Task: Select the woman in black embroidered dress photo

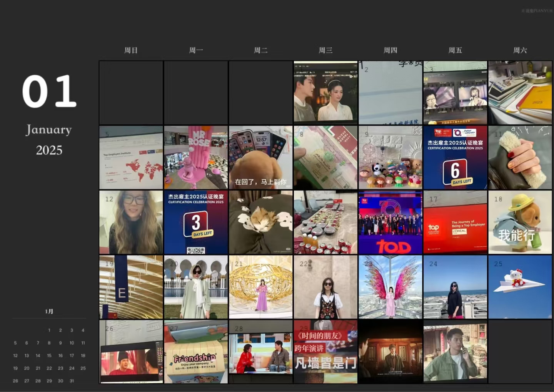Action: (x=325, y=287)
